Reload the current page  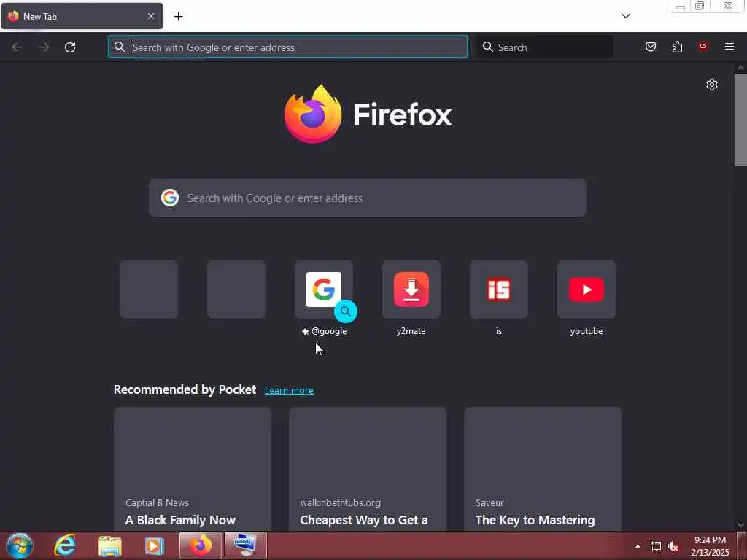coord(70,47)
